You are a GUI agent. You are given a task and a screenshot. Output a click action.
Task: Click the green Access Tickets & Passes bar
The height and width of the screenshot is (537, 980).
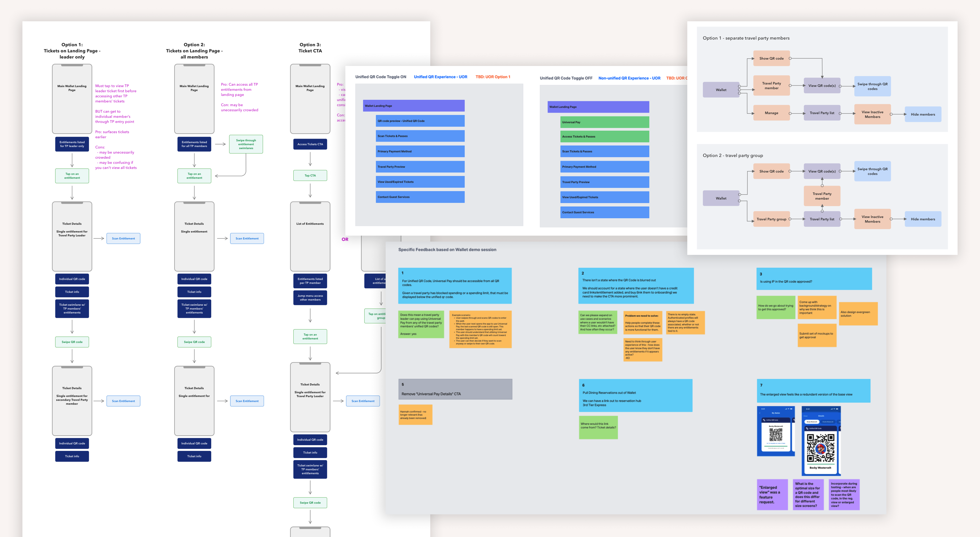click(x=604, y=137)
